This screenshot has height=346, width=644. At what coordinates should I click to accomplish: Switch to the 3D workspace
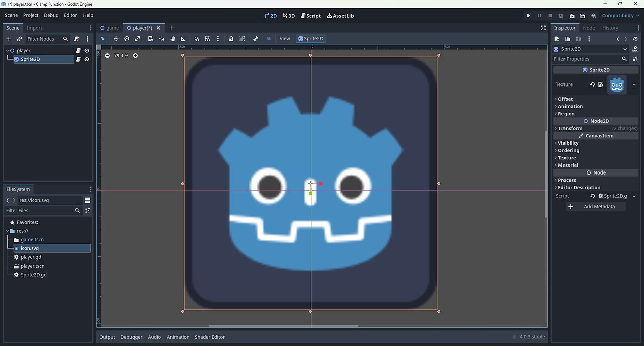[289, 16]
